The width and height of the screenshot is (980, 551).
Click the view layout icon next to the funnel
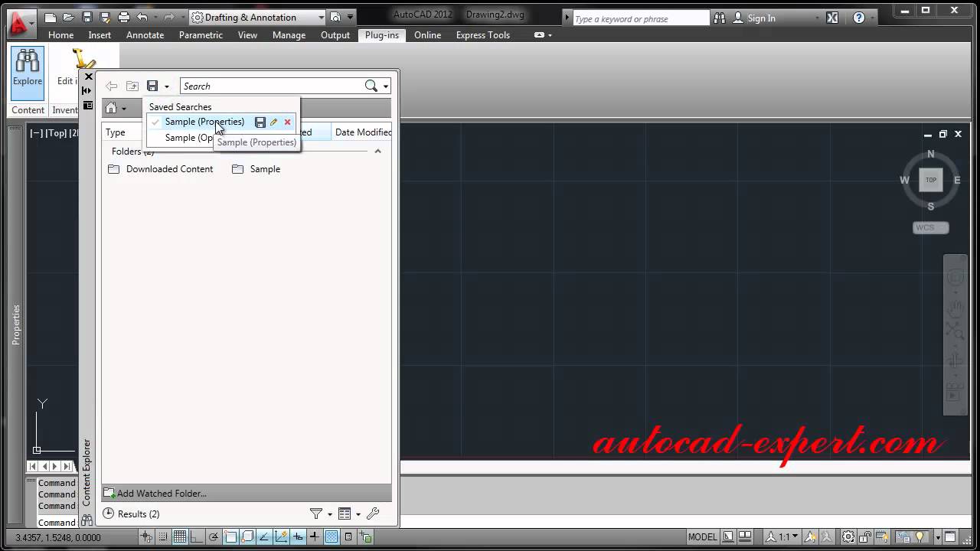click(345, 514)
